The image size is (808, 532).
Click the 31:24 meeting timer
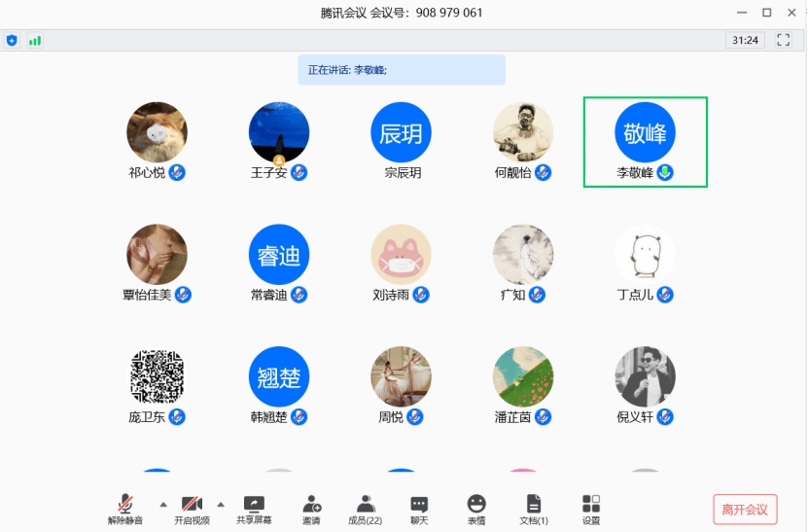(x=745, y=40)
